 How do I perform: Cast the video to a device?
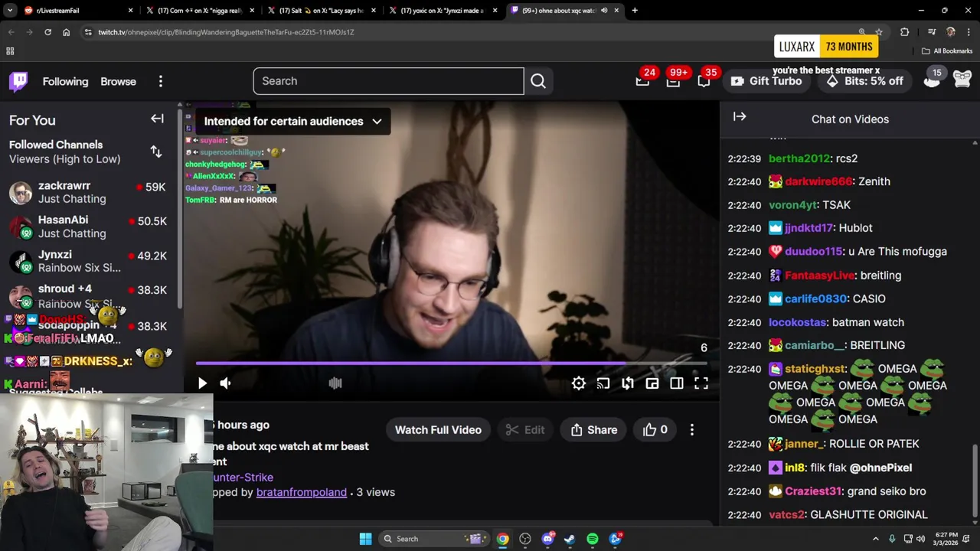pos(603,383)
